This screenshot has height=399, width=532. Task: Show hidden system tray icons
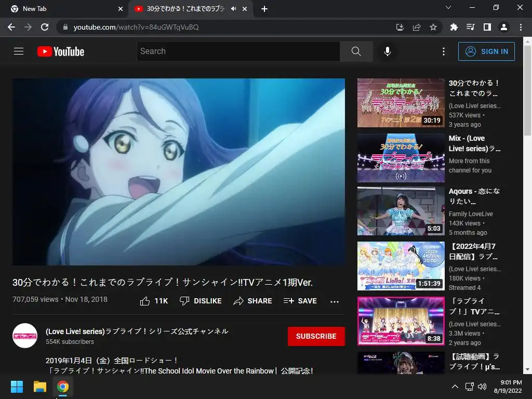(x=455, y=387)
